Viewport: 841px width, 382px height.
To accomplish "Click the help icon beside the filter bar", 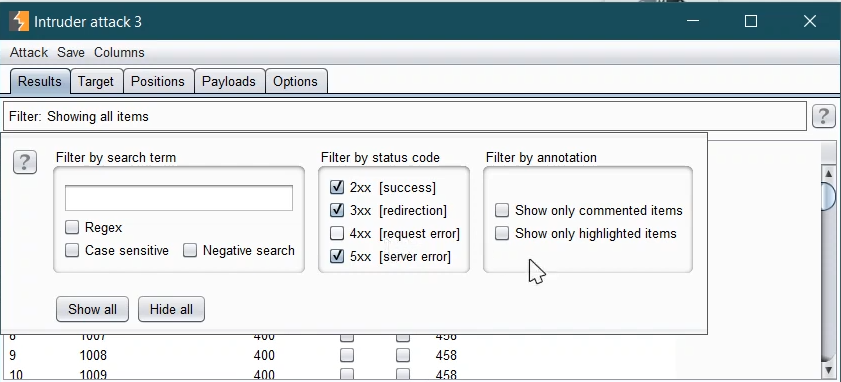I will click(823, 116).
